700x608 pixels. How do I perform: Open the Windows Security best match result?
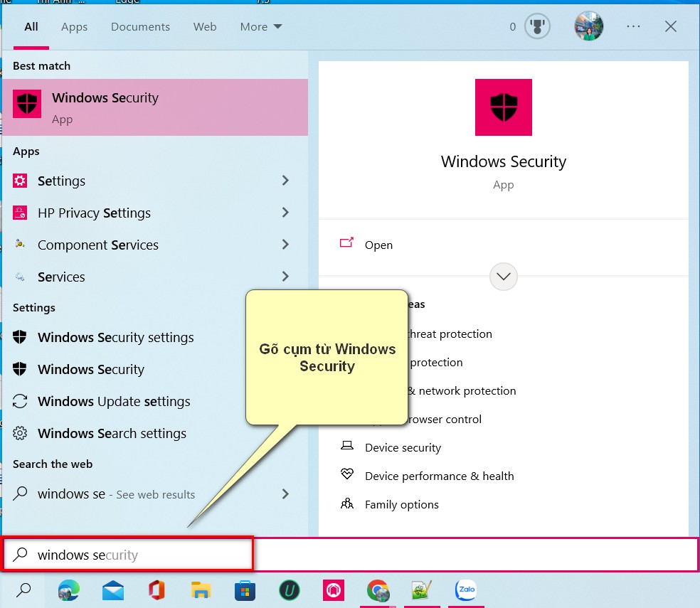[x=155, y=107]
